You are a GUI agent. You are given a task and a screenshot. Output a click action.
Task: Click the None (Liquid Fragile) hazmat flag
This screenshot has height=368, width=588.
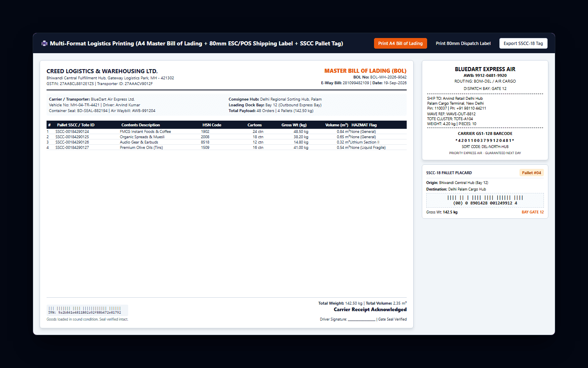pos(368,148)
